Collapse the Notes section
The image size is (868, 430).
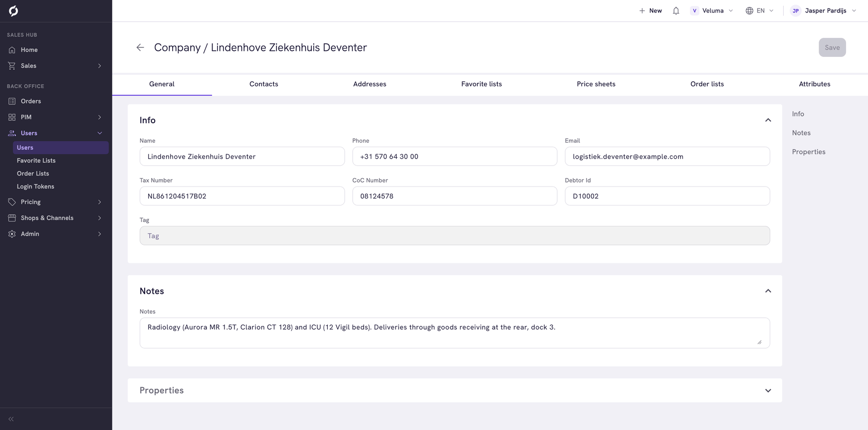(x=768, y=291)
